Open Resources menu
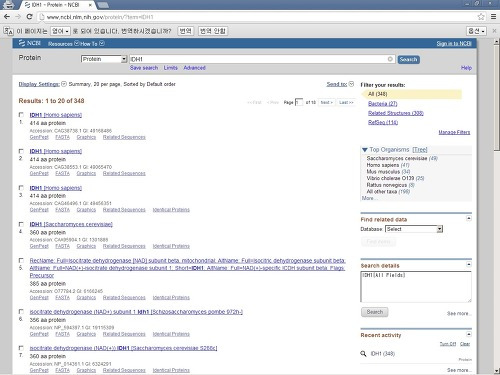Screen dimensions: 500x375 tap(63, 44)
